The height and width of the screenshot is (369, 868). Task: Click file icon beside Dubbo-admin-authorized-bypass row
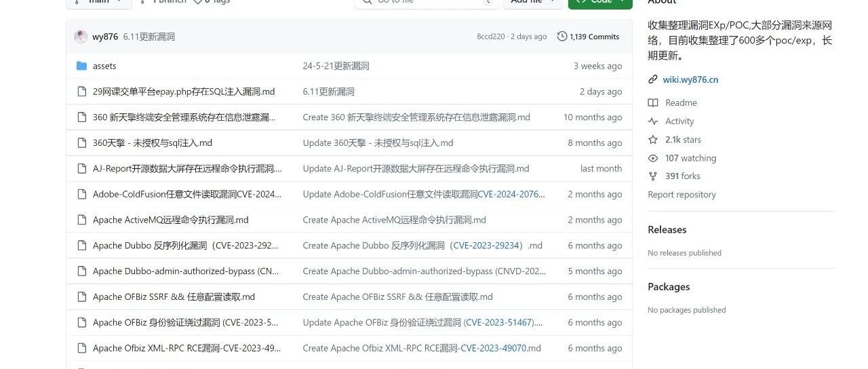click(x=82, y=271)
